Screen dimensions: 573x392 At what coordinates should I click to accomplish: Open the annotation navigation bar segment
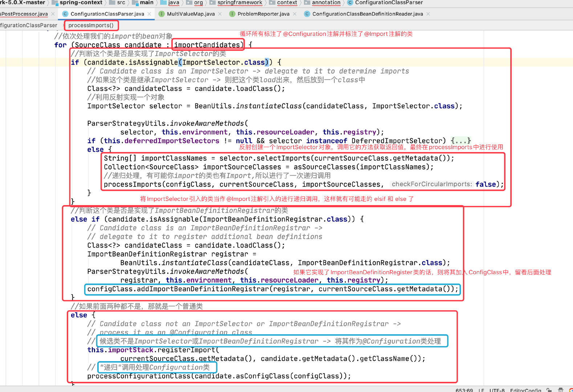pos(326,3)
